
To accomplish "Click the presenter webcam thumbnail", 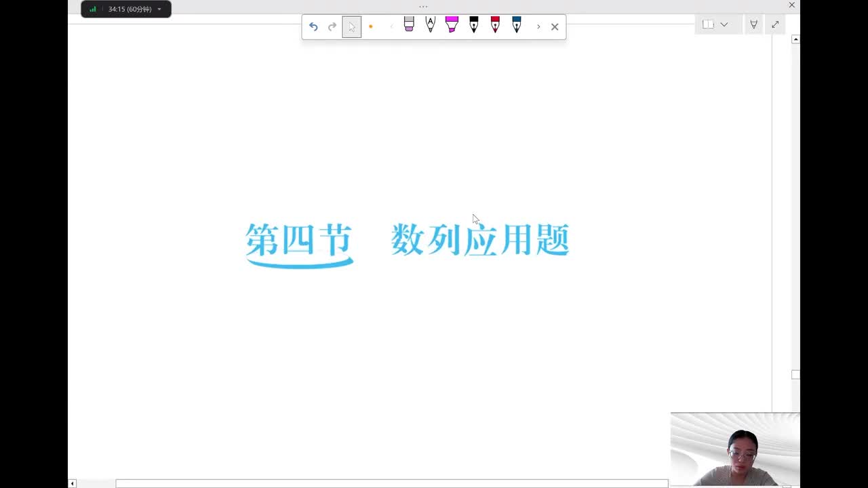I will 735,449.
